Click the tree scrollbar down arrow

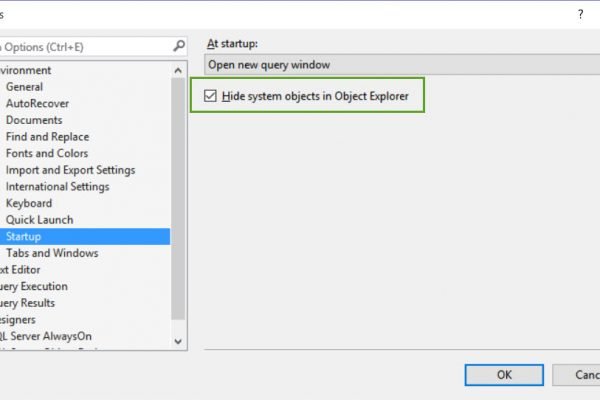178,341
